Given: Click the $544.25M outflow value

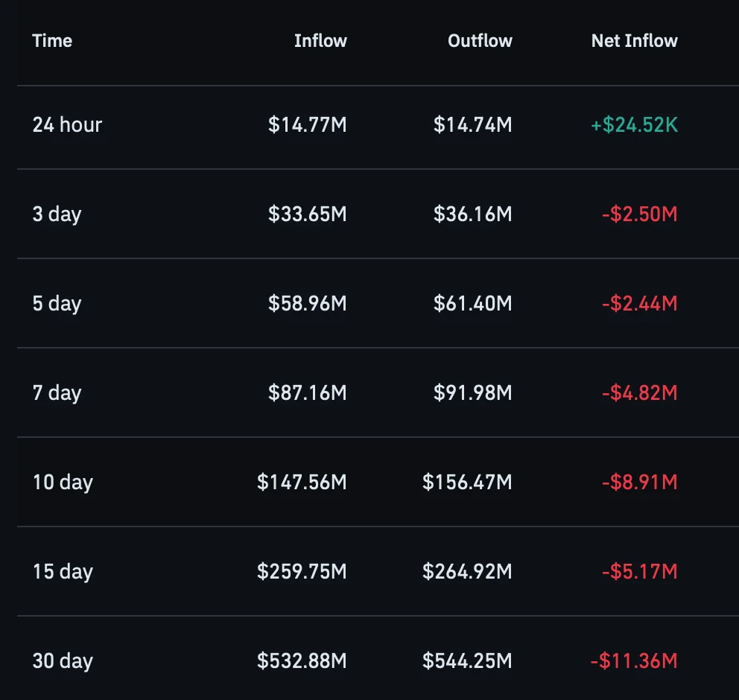Looking at the screenshot, I should [467, 661].
